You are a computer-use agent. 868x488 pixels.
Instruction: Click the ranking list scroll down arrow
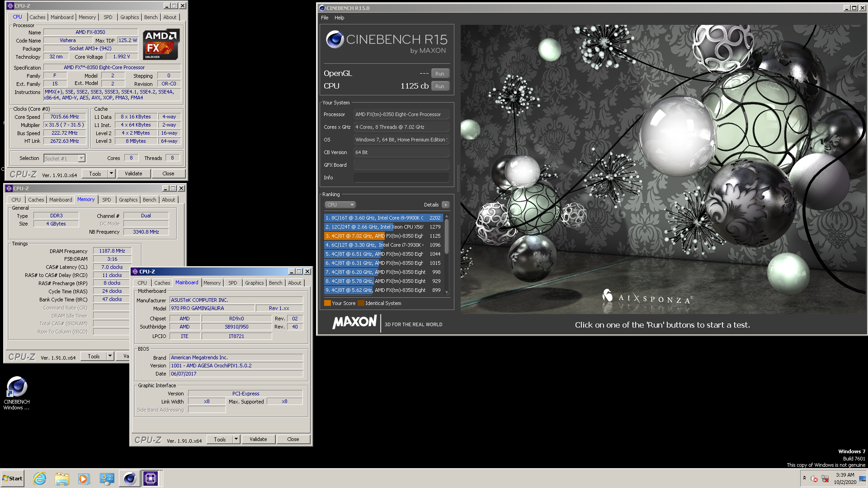click(x=447, y=292)
